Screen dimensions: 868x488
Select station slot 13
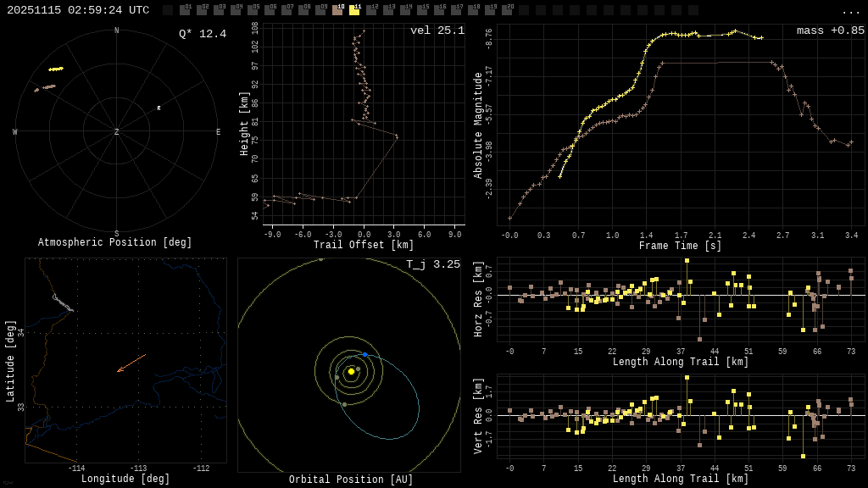(x=388, y=9)
